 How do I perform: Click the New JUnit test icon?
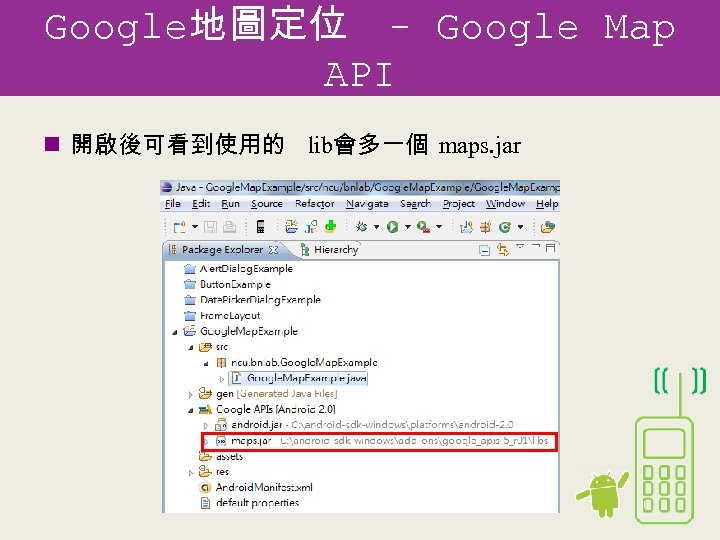pyautogui.click(x=311, y=226)
